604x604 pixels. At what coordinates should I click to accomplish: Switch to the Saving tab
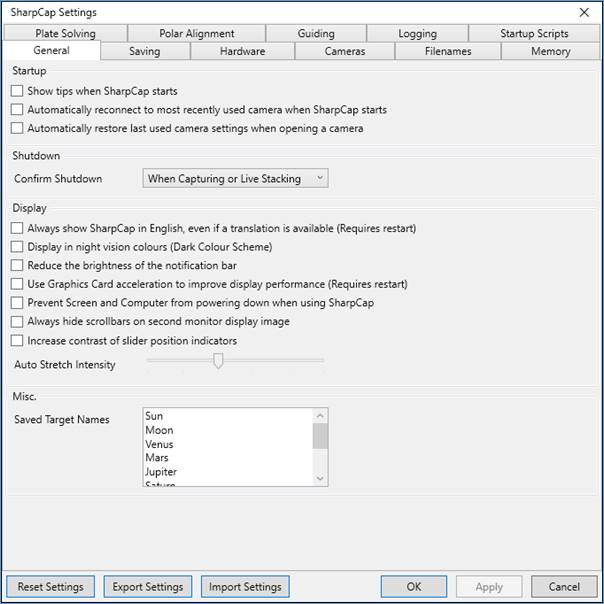click(145, 51)
